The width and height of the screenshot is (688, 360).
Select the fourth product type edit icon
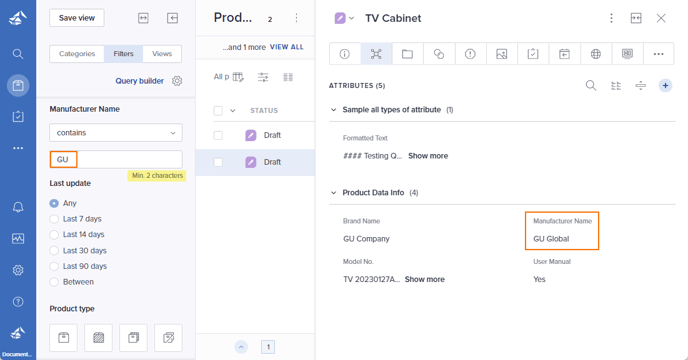[168, 338]
